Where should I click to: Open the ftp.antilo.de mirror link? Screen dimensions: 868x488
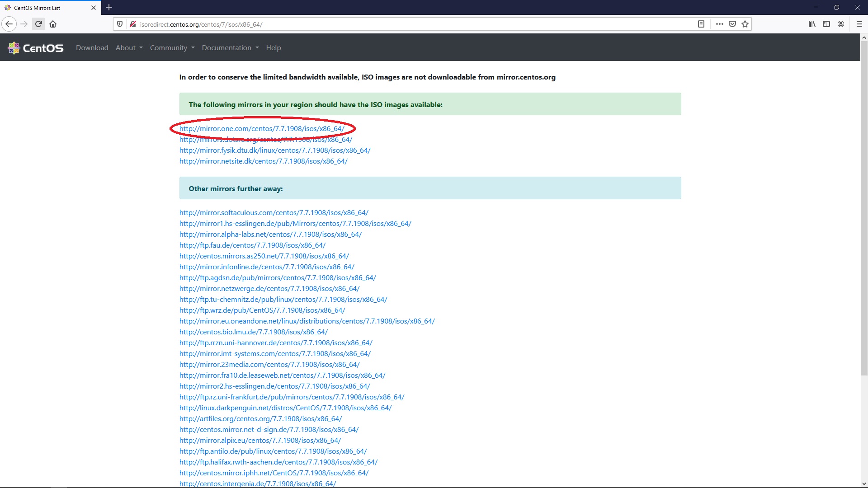tap(273, 451)
